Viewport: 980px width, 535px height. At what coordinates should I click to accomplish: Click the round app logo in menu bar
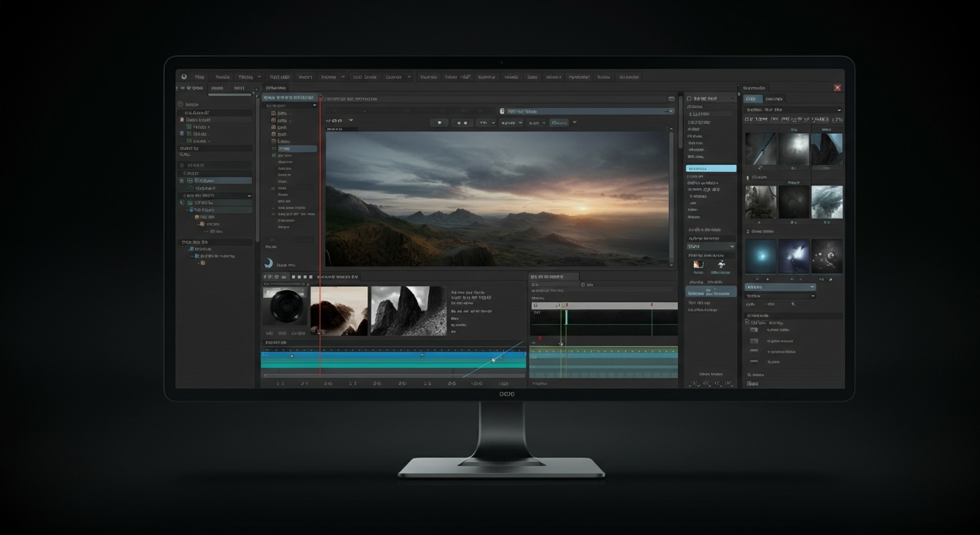click(184, 77)
